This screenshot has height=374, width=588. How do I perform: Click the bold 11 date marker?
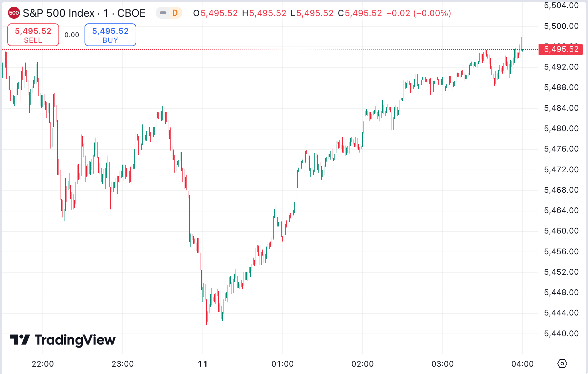[202, 364]
